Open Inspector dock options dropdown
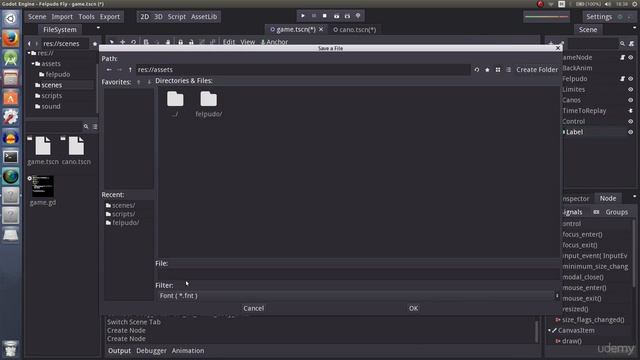The width and height of the screenshot is (640, 360). [x=634, y=197]
